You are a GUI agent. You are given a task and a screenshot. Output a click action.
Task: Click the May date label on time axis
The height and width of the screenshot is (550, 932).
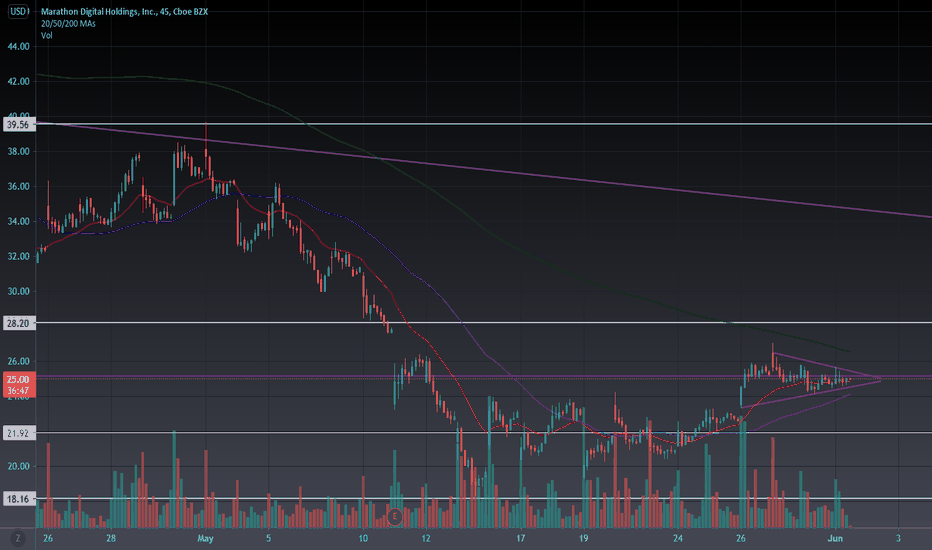click(205, 539)
